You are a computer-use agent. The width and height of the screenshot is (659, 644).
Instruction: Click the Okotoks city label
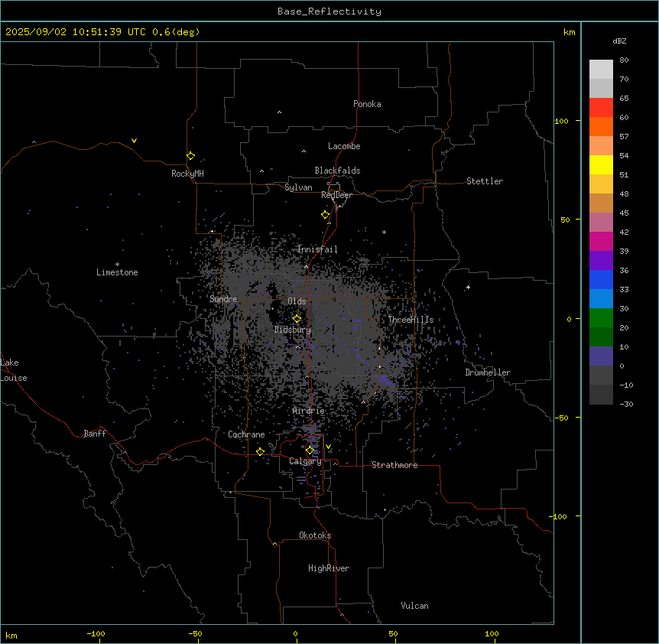pyautogui.click(x=315, y=535)
